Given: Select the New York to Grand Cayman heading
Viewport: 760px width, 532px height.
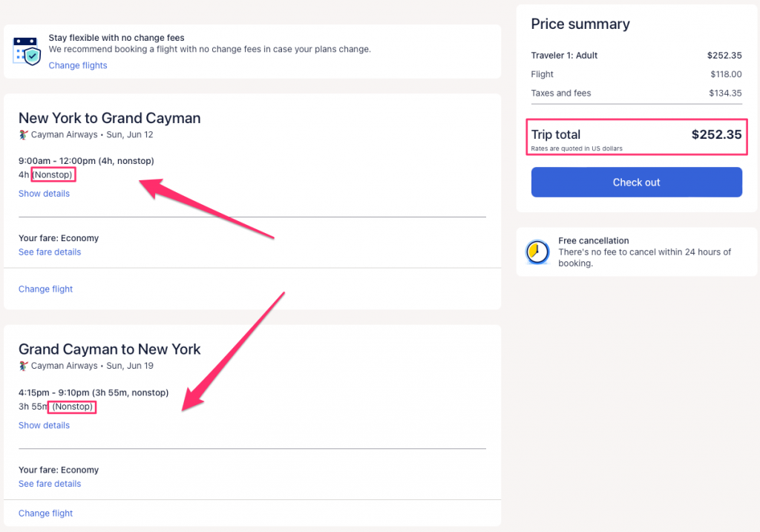Looking at the screenshot, I should click(x=109, y=118).
